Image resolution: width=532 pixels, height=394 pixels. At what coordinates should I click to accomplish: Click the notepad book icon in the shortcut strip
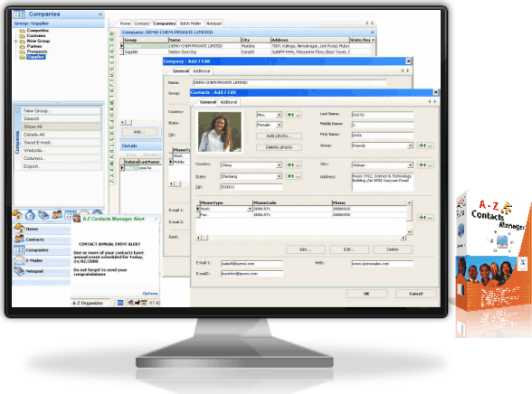click(43, 215)
